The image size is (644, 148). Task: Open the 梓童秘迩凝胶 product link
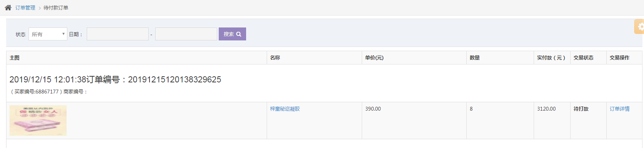pos(285,109)
